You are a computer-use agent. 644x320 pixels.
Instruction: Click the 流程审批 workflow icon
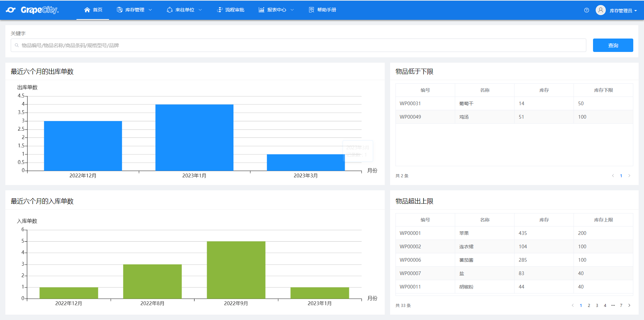tap(220, 10)
